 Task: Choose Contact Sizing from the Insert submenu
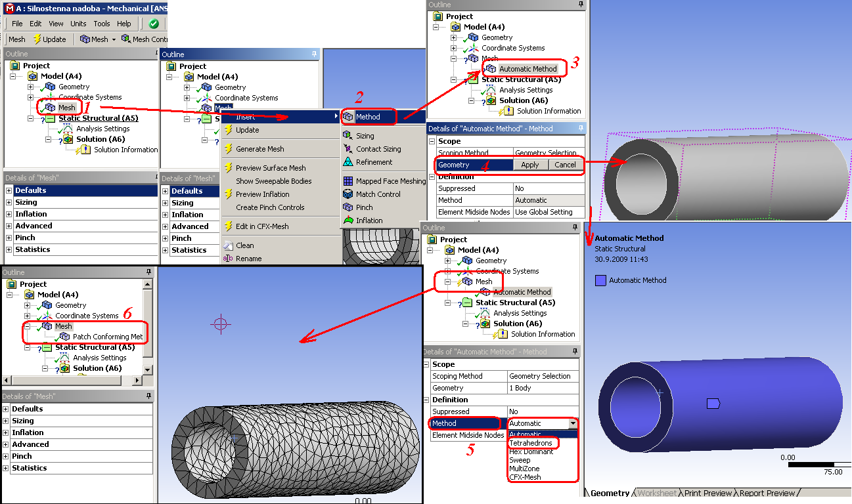coord(378,149)
